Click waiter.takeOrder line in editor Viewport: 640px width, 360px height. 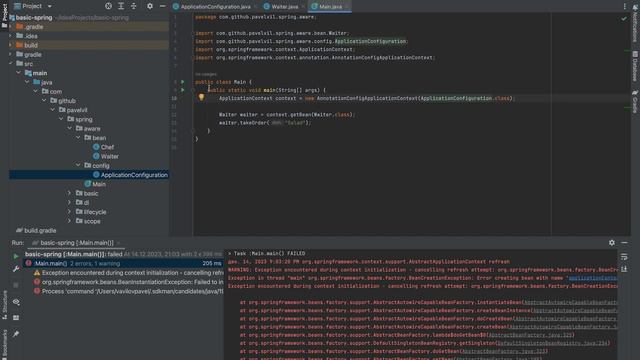point(265,122)
